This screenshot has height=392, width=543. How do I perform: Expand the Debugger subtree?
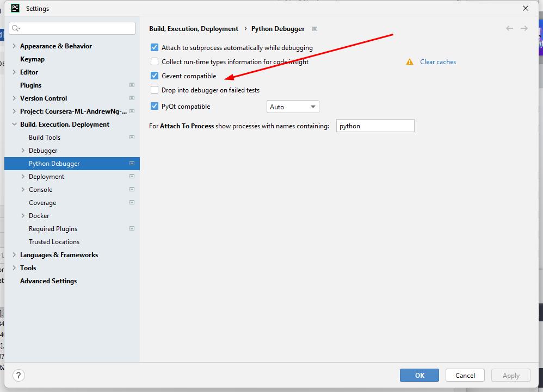click(23, 150)
